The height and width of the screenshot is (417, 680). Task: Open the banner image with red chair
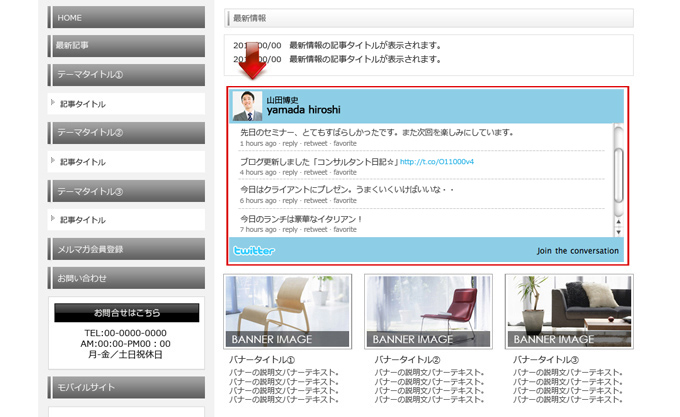coord(428,311)
